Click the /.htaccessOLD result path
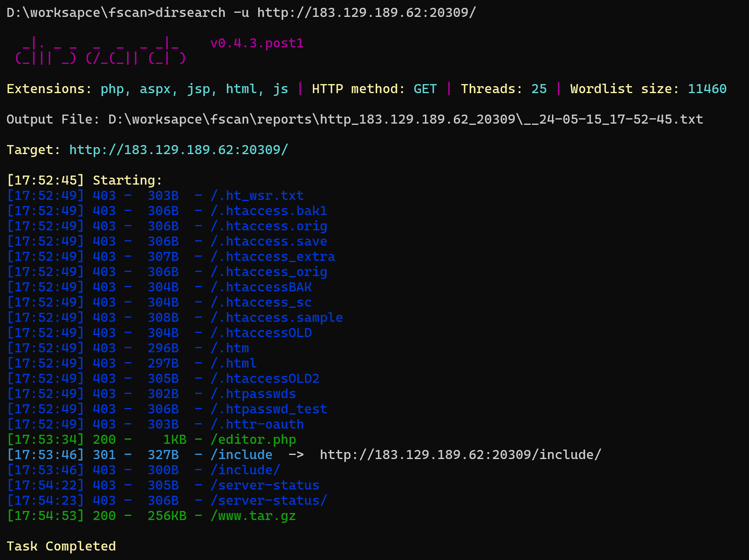The height and width of the screenshot is (560, 749). coord(261,333)
